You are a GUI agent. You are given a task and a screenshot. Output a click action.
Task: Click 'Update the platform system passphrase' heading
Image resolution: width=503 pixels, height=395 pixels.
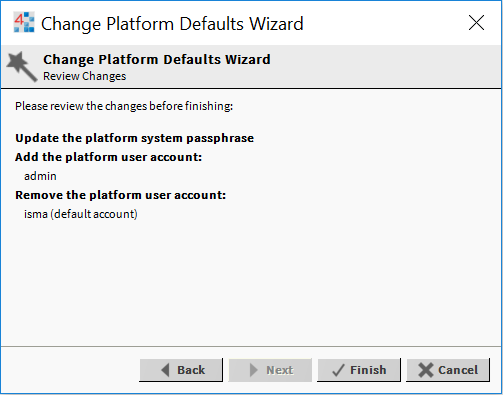point(135,138)
